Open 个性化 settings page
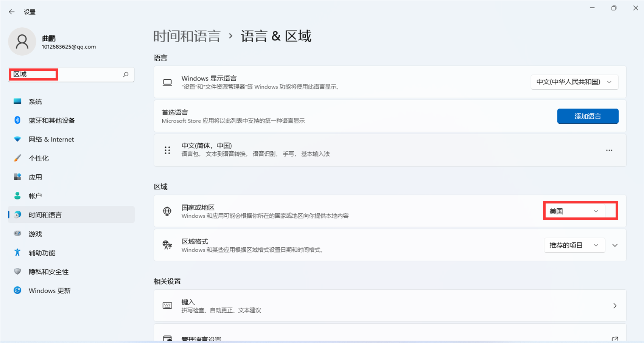This screenshot has width=644, height=343. (x=71, y=158)
